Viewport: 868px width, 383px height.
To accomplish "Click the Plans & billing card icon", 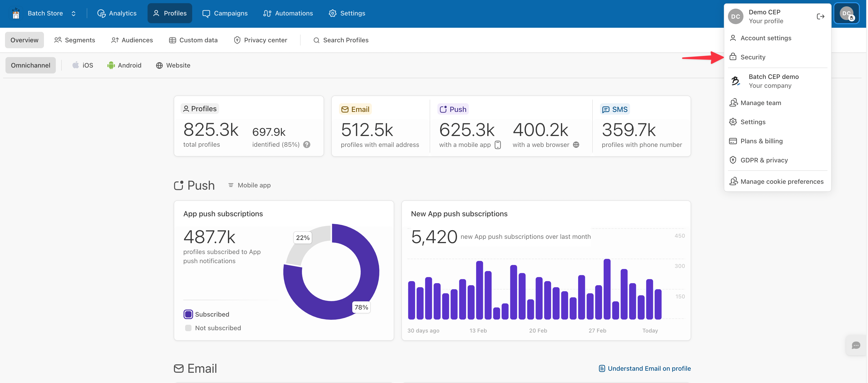I will click(733, 141).
